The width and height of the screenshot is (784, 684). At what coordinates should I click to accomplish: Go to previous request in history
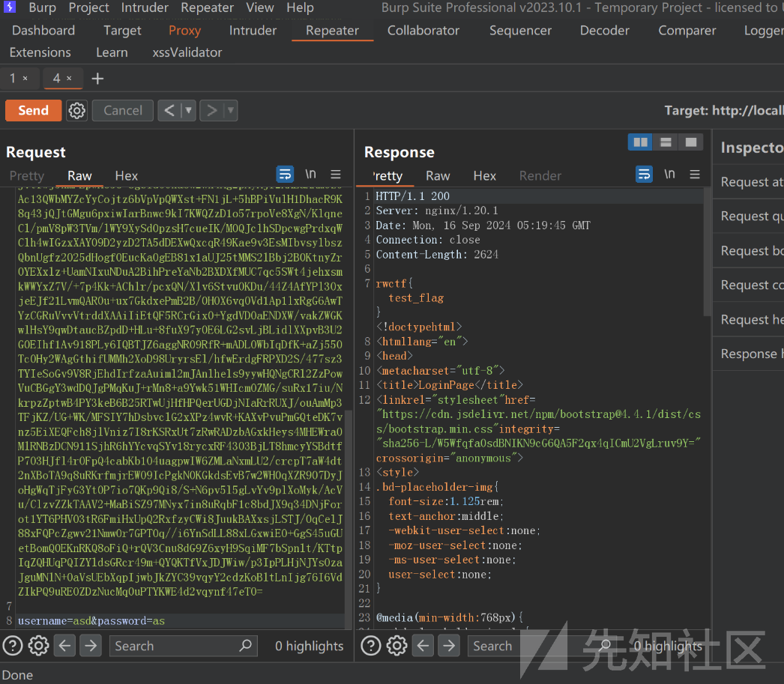(169, 110)
